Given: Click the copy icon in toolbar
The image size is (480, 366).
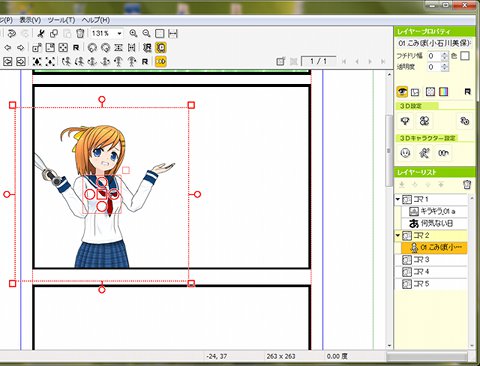Looking at the screenshot, I should point(54,34).
